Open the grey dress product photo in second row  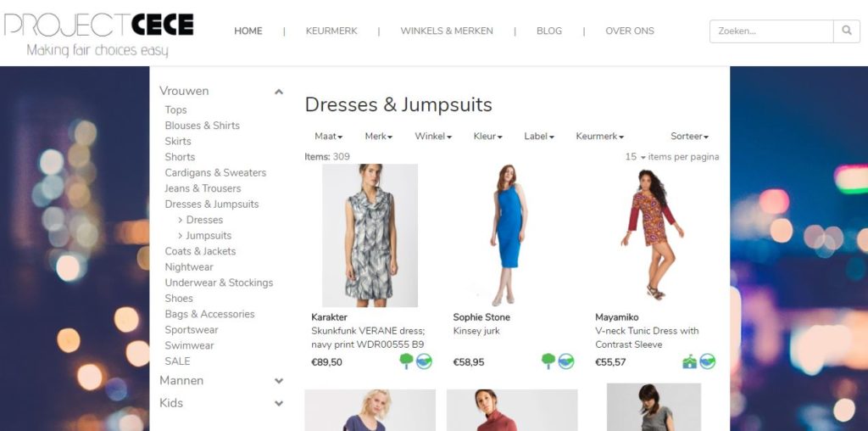654,407
